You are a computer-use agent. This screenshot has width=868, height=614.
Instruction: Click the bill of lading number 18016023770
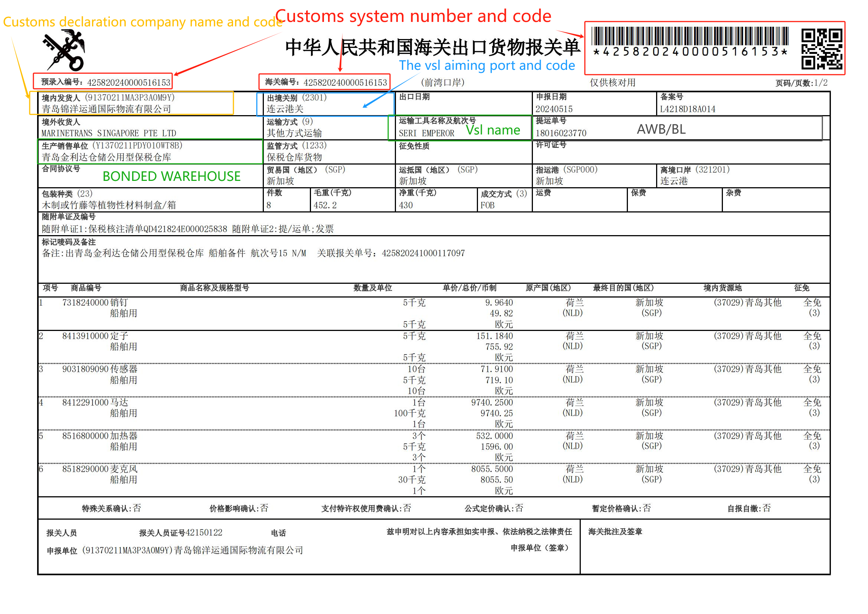click(x=561, y=133)
